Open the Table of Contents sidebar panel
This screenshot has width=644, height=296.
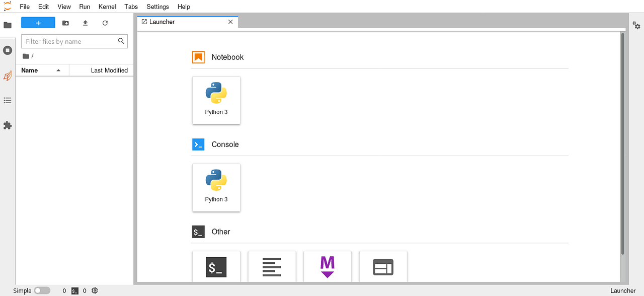click(x=8, y=100)
